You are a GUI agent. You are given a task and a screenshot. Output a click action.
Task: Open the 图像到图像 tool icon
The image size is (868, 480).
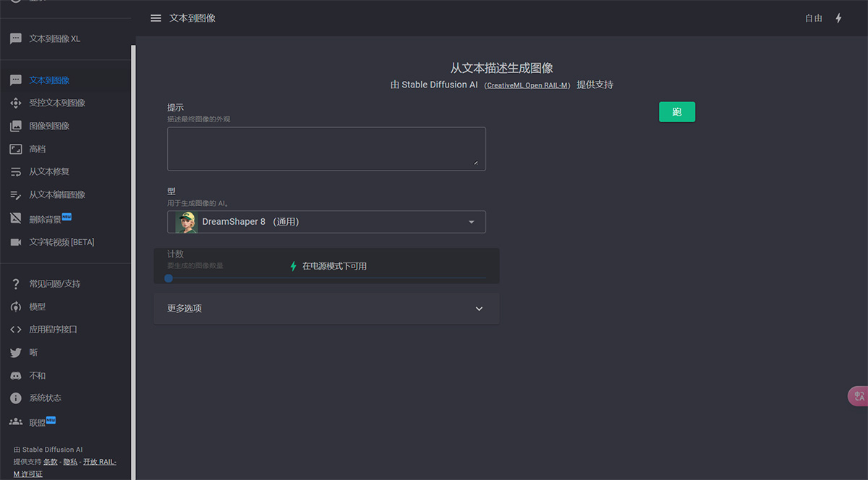(x=15, y=126)
